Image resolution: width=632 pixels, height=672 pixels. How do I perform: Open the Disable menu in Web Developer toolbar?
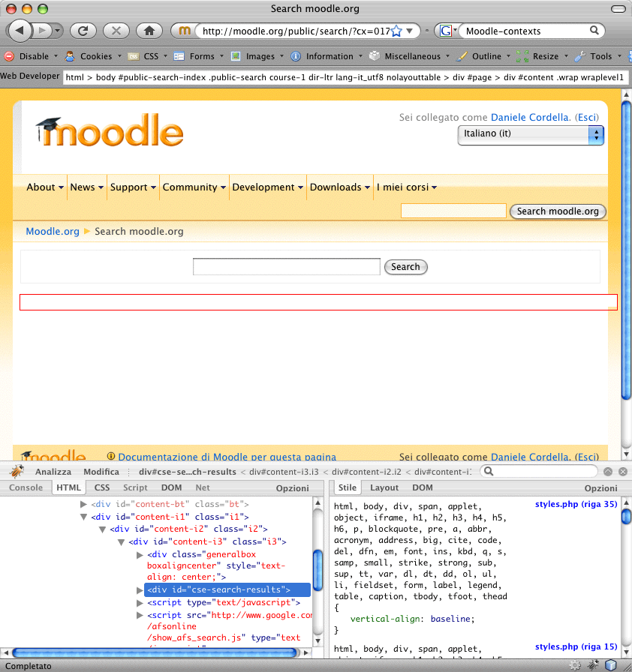point(31,56)
